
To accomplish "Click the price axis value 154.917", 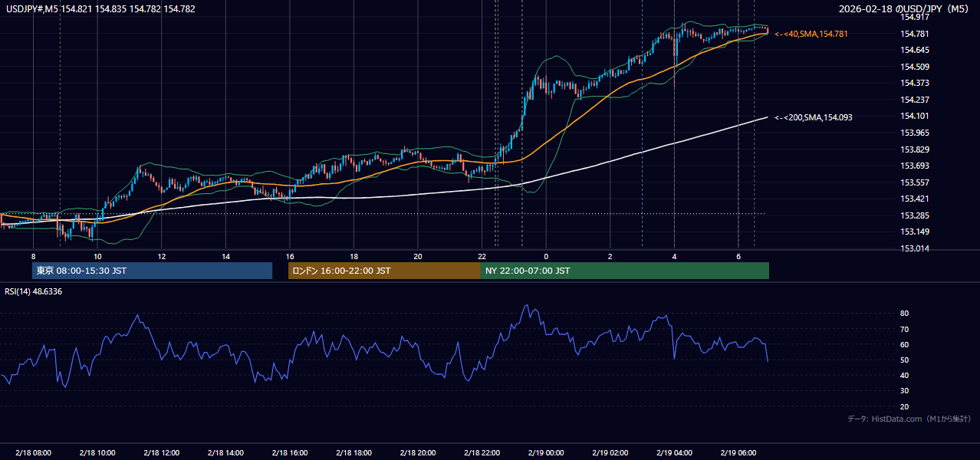I will (x=915, y=17).
